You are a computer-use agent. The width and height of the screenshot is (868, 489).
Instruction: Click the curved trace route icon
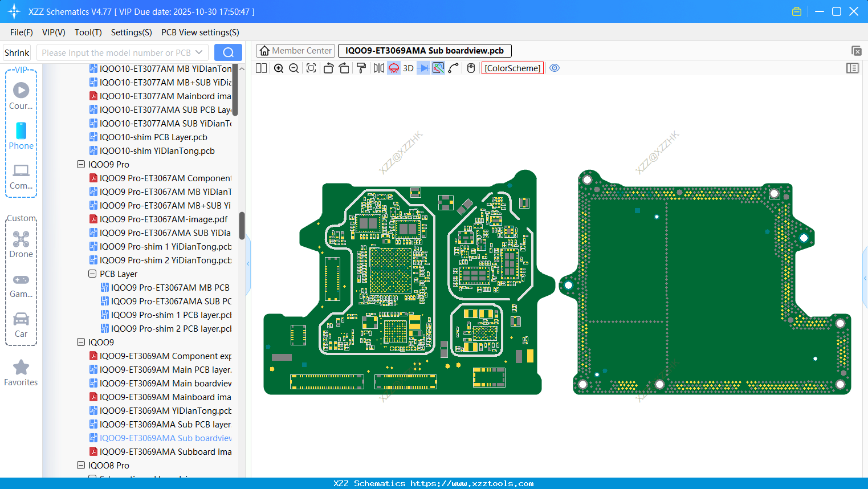pyautogui.click(x=454, y=68)
